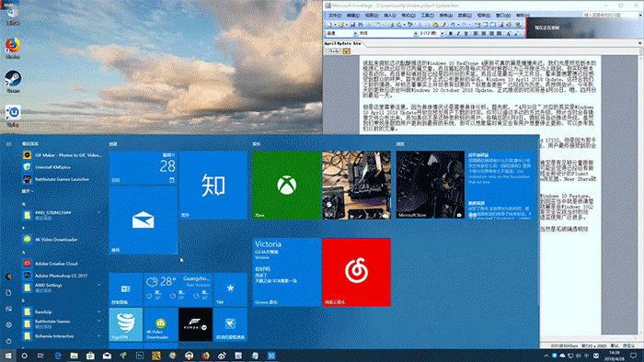The image size is (644, 362).
Task: Open Microsoft Edge from the taskbar
Action: point(57,356)
